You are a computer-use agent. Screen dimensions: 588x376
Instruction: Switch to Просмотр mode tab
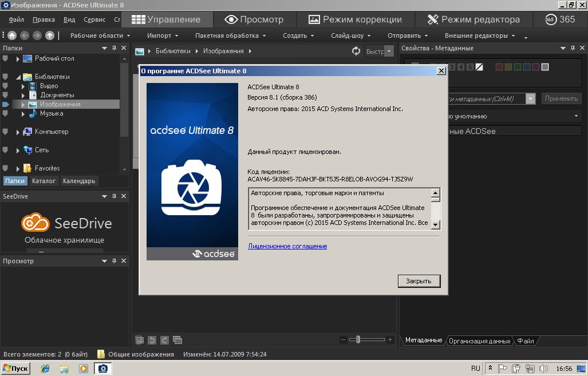pos(254,19)
